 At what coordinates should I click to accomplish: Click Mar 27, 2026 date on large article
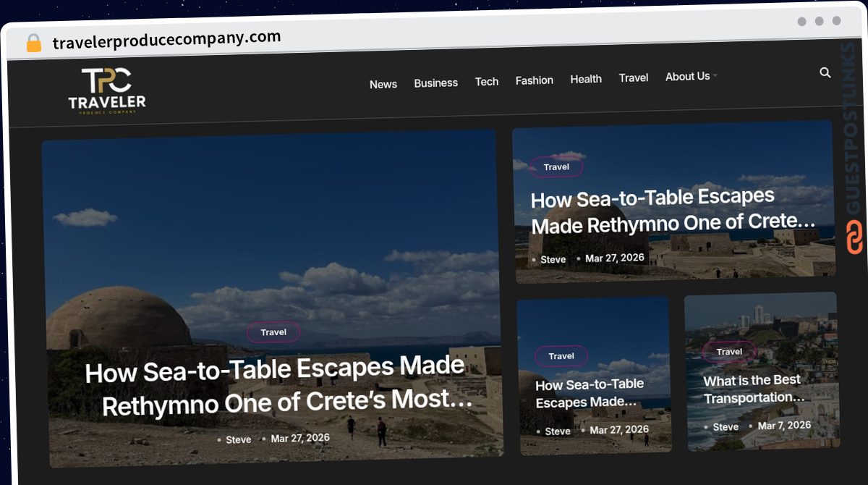(x=300, y=438)
